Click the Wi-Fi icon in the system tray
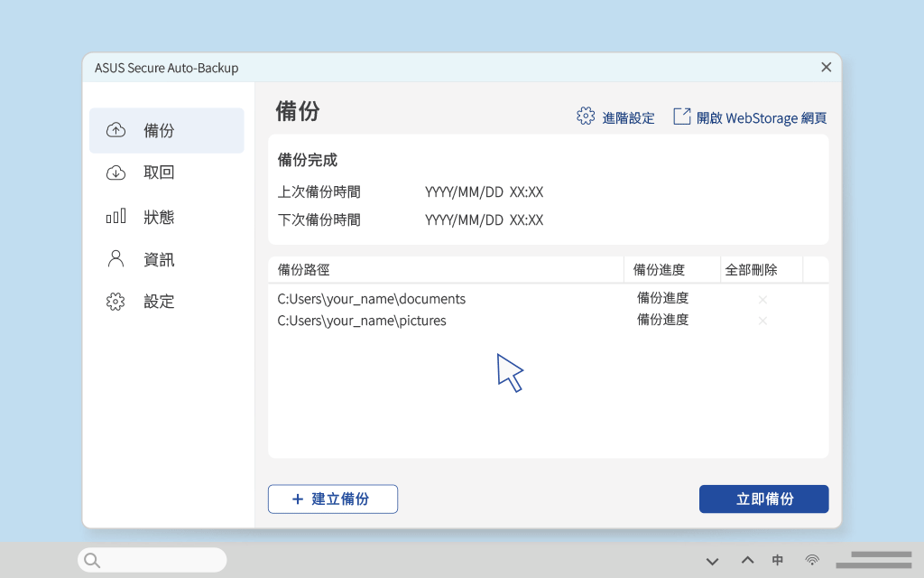The height and width of the screenshot is (578, 924). 812,560
